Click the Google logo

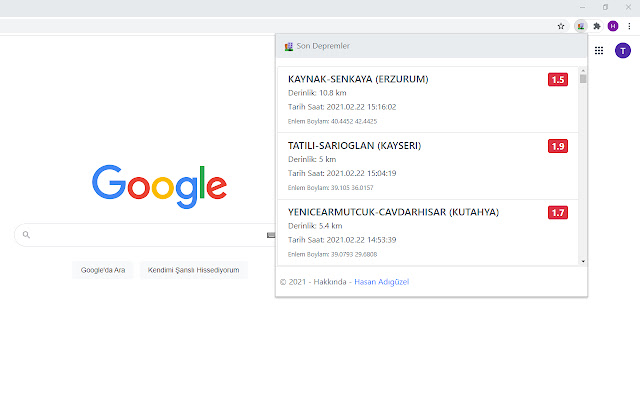159,187
